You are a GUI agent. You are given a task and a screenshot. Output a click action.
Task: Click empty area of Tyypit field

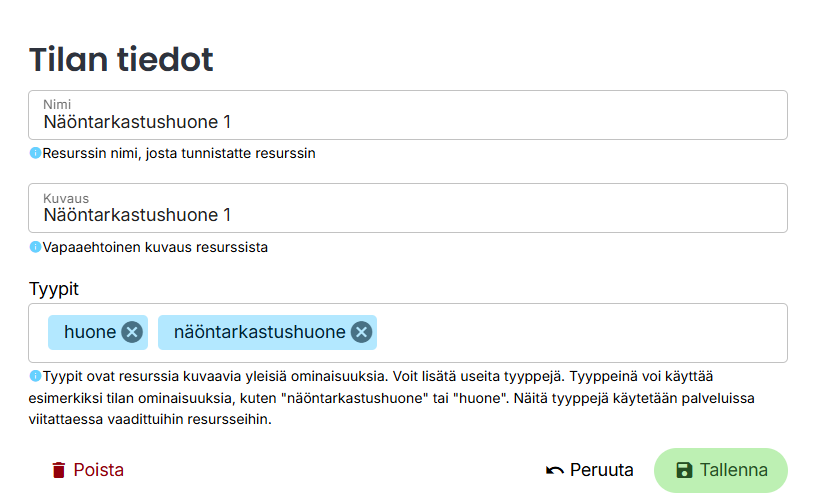580,332
